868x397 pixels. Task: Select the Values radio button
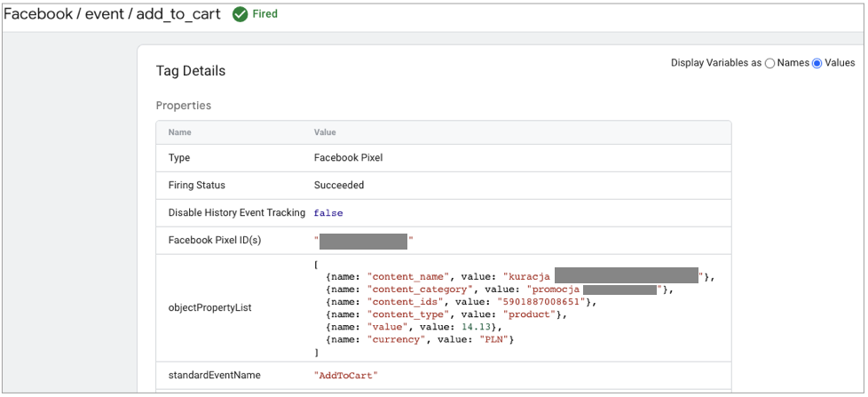pos(817,63)
